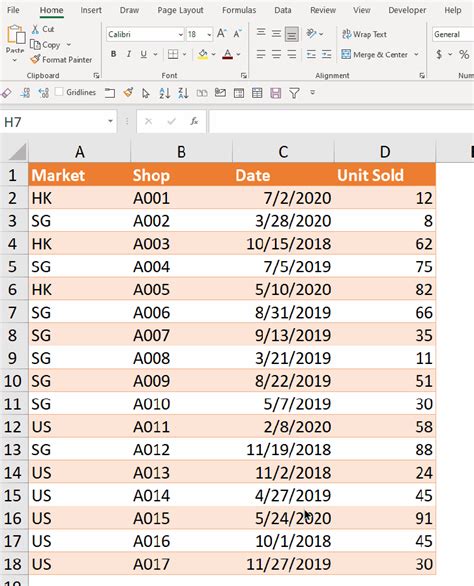Click the Bottom Align button
This screenshot has height=586, width=474.
pyautogui.click(x=292, y=34)
